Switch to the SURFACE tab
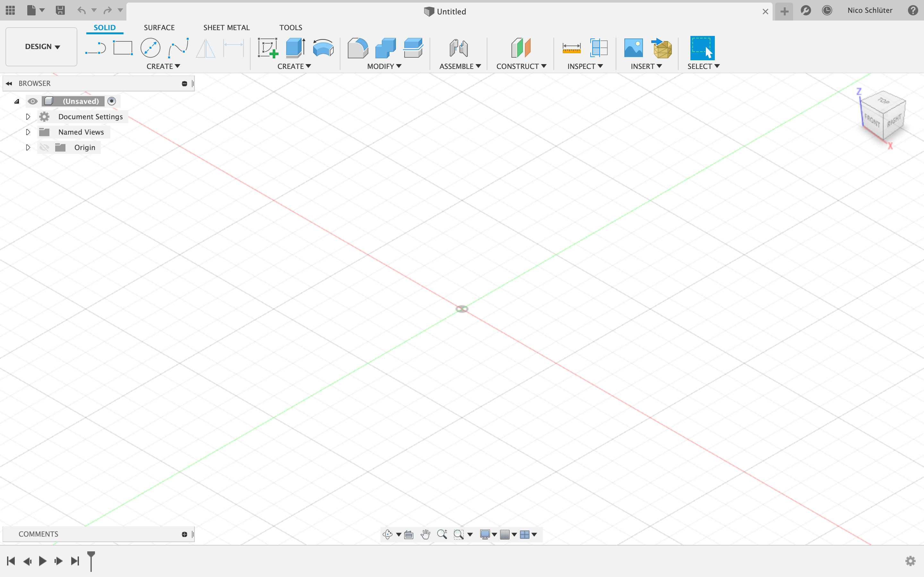The image size is (924, 577). tap(159, 28)
